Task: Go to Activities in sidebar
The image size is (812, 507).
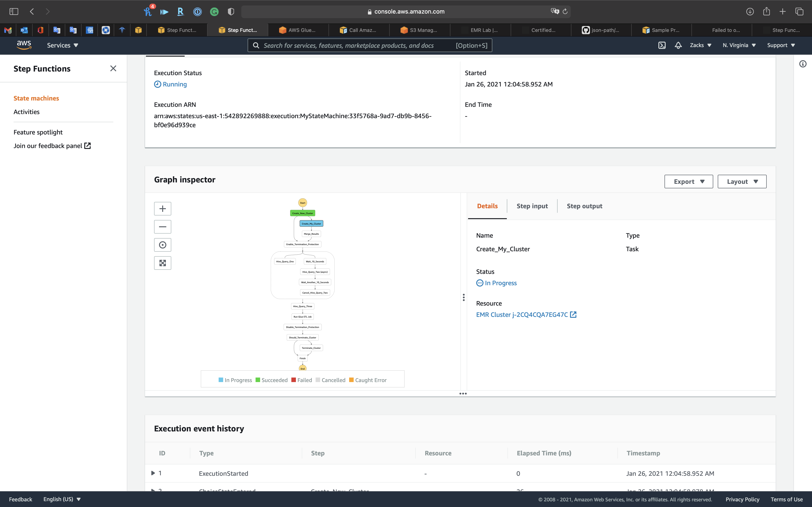Action: pyautogui.click(x=27, y=112)
